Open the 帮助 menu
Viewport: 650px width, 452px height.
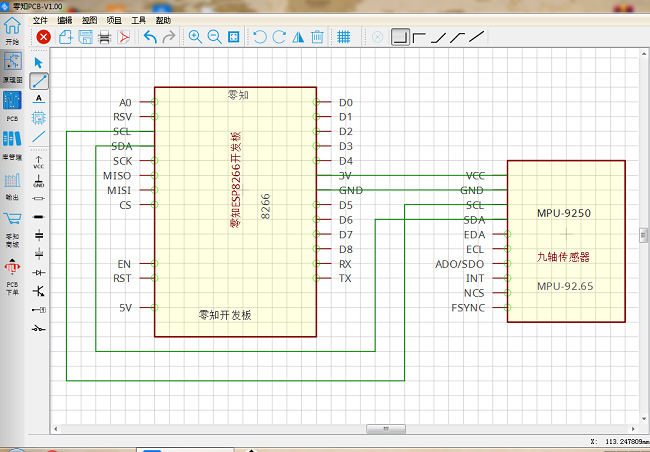pos(163,20)
